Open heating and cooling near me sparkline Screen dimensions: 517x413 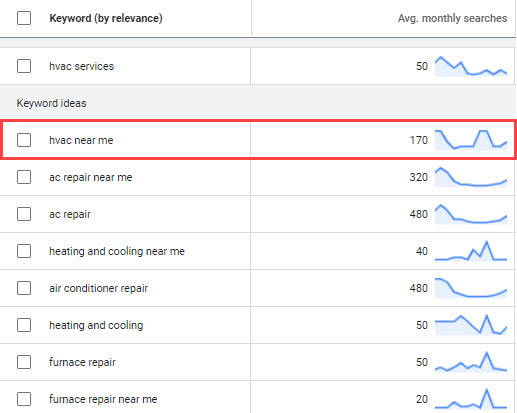tap(471, 251)
